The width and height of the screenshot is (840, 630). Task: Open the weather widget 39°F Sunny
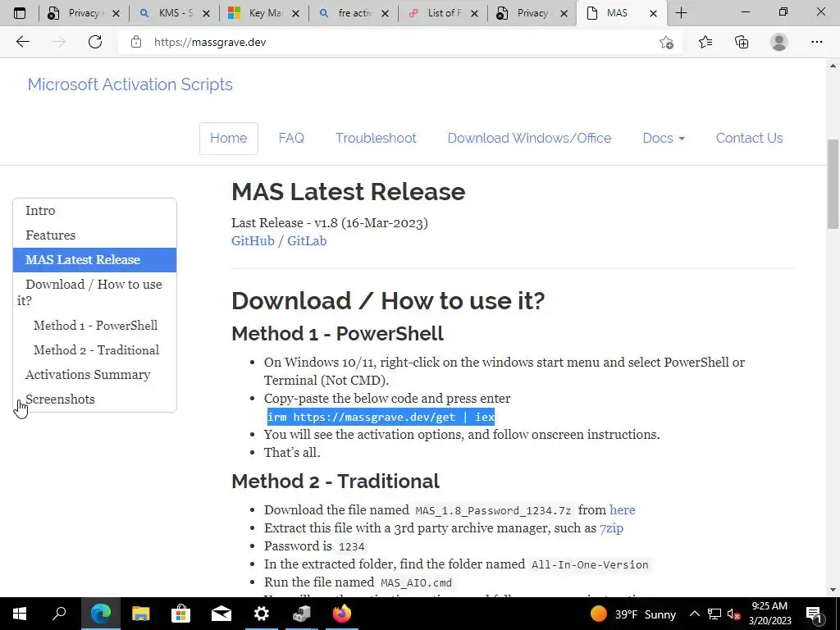(633, 614)
